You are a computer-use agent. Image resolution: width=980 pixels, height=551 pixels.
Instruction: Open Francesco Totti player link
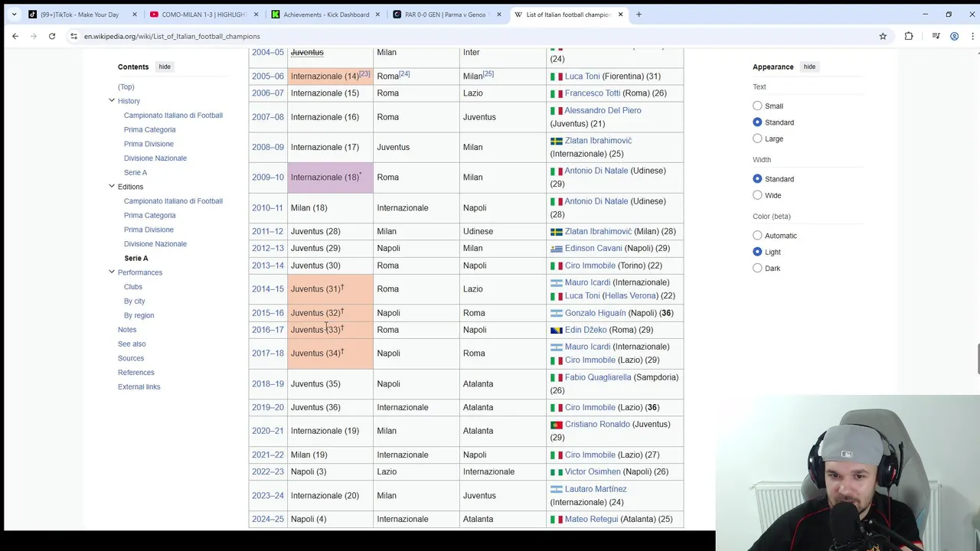tap(593, 93)
